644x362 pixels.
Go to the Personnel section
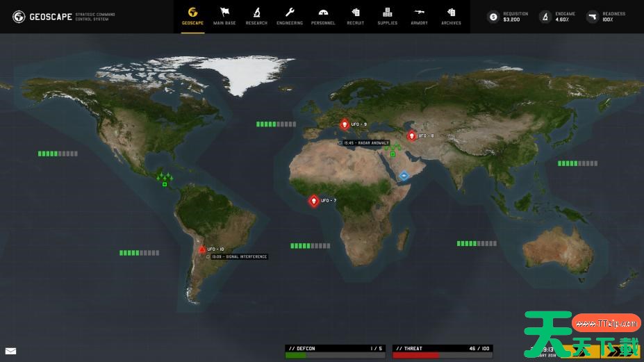pos(322,16)
